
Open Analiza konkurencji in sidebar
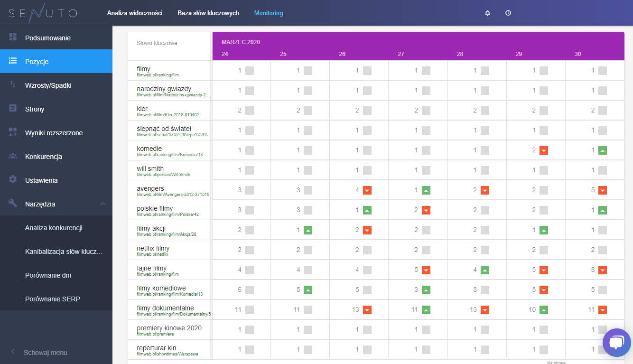(x=54, y=228)
